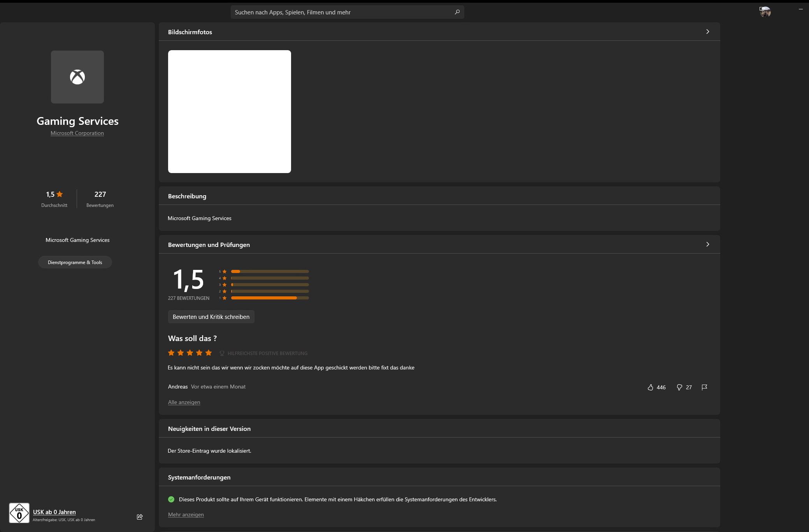Click Bewerten und Kritik schreiben button
This screenshot has width=809, height=532.
[211, 317]
